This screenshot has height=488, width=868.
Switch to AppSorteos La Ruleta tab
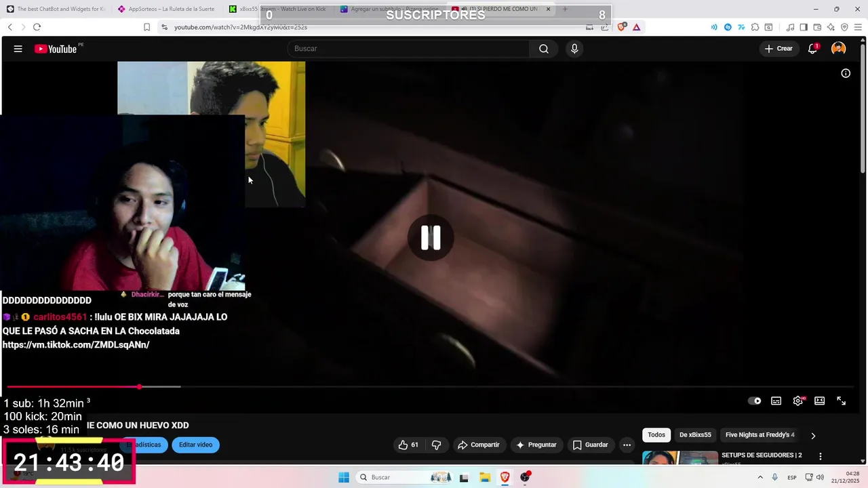pyautogui.click(x=167, y=9)
